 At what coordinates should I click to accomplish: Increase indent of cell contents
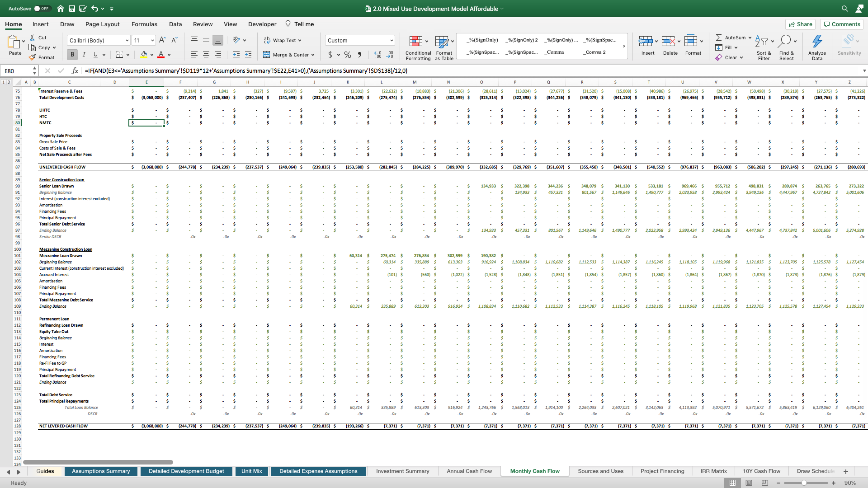248,55
